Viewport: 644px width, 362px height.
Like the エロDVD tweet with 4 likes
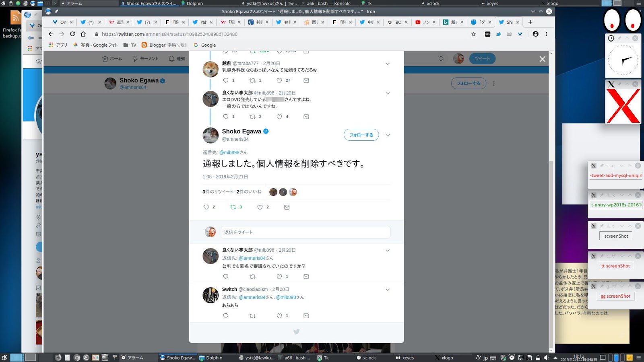click(x=279, y=117)
